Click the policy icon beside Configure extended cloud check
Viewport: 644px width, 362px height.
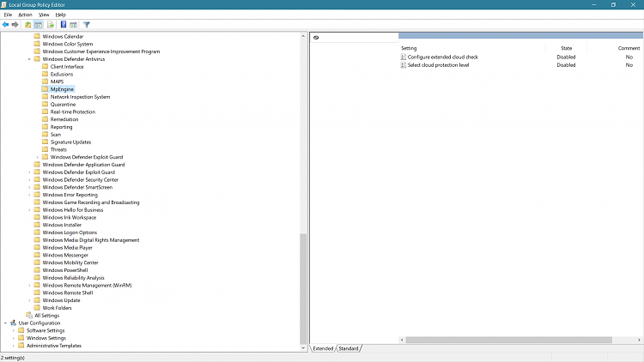(x=404, y=57)
